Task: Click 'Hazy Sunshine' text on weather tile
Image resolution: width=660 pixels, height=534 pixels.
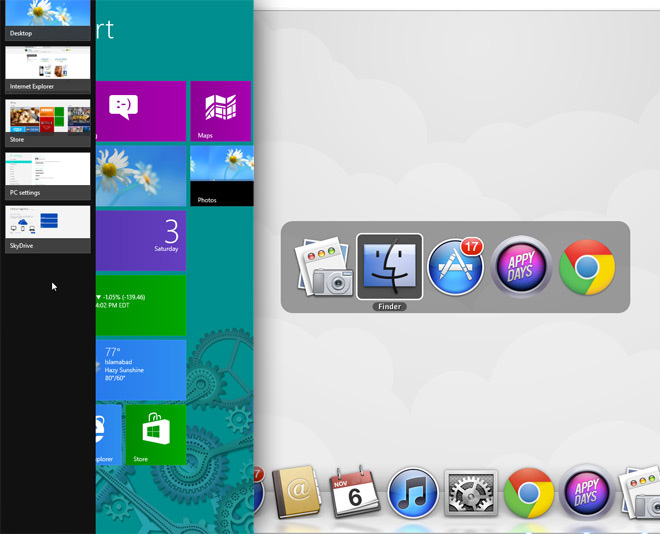Action: [124, 370]
